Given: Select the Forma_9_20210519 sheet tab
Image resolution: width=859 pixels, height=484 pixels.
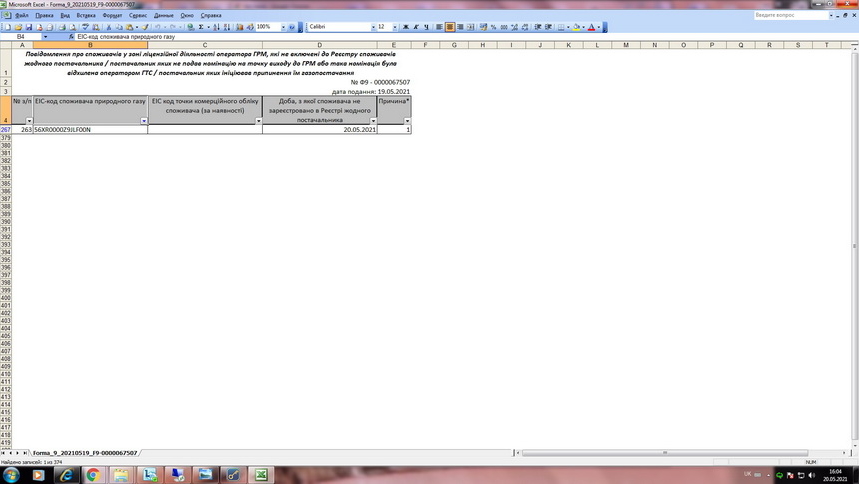Looking at the screenshot, I should coord(84,453).
